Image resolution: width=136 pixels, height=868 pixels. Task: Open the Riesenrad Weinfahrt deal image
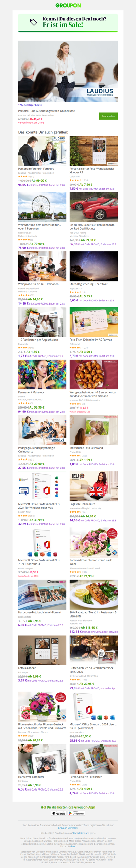coord(42,207)
